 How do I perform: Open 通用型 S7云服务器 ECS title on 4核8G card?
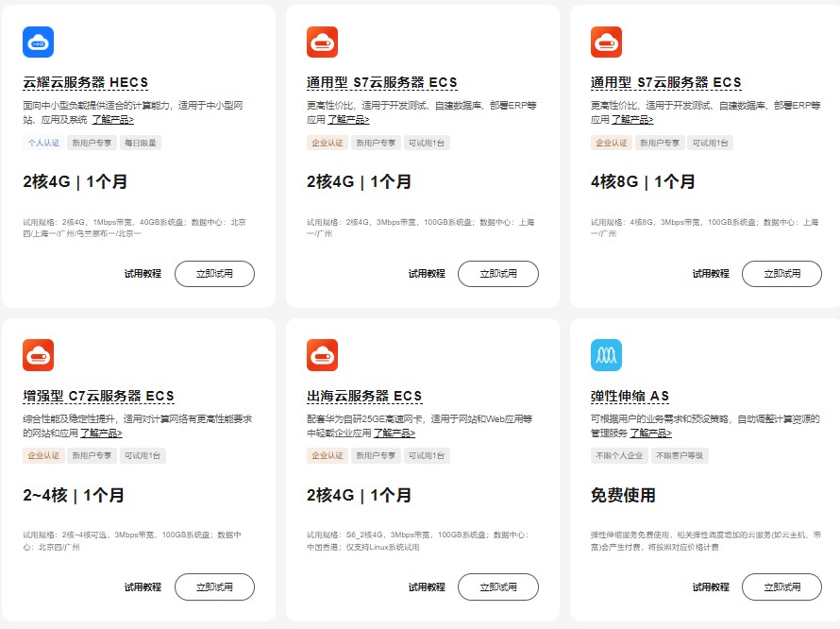[x=666, y=82]
